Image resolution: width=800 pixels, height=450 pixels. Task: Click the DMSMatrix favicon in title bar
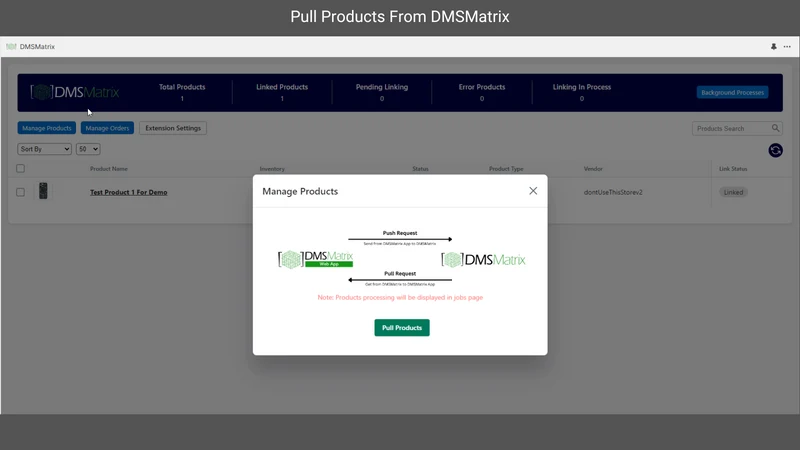point(11,46)
